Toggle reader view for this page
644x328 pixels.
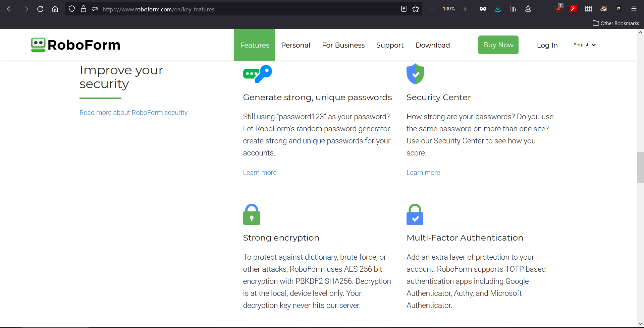[404, 9]
